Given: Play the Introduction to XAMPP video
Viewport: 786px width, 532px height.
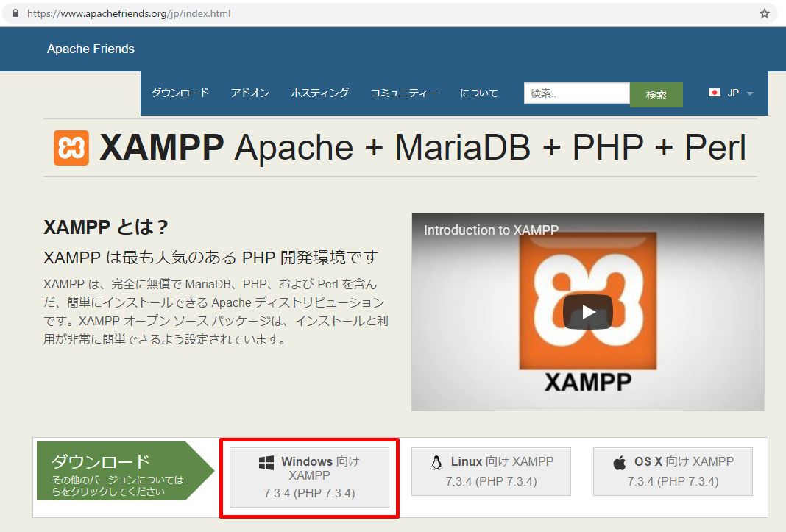Looking at the screenshot, I should pyautogui.click(x=587, y=312).
